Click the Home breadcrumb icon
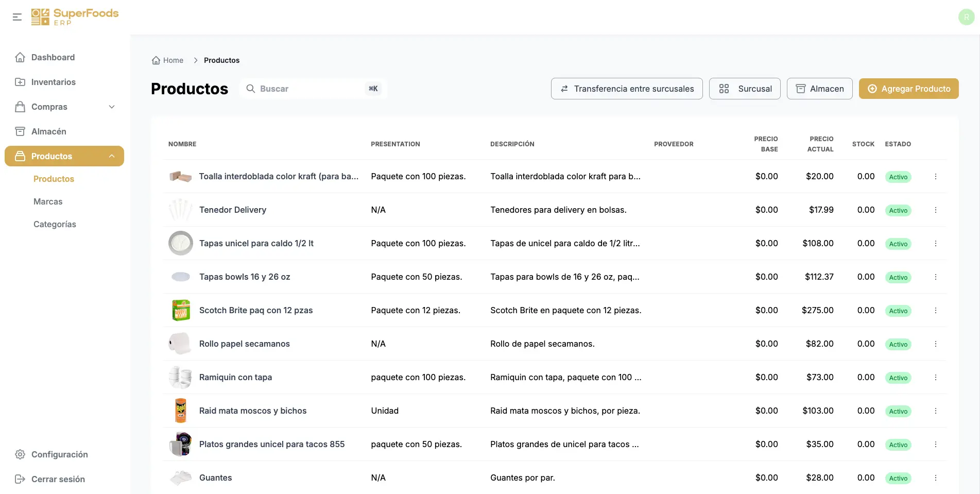The height and width of the screenshot is (494, 980). click(x=156, y=60)
